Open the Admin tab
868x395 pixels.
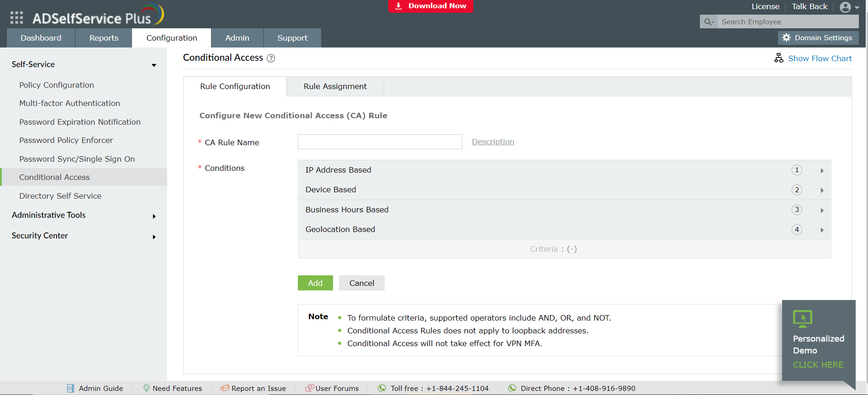pos(237,38)
